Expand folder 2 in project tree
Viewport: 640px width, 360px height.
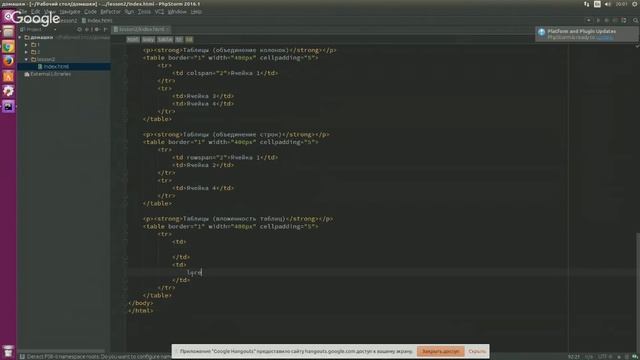click(x=26, y=52)
